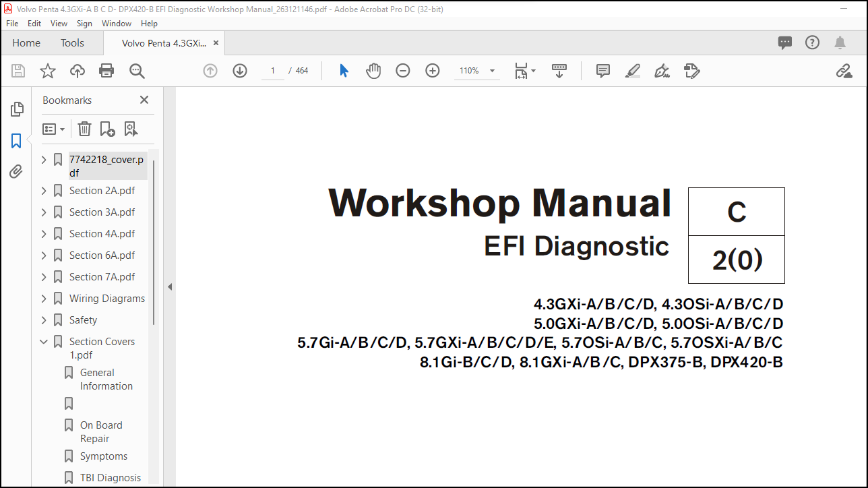
Task: Open the bookmarks options list dropdown
Action: pos(54,129)
